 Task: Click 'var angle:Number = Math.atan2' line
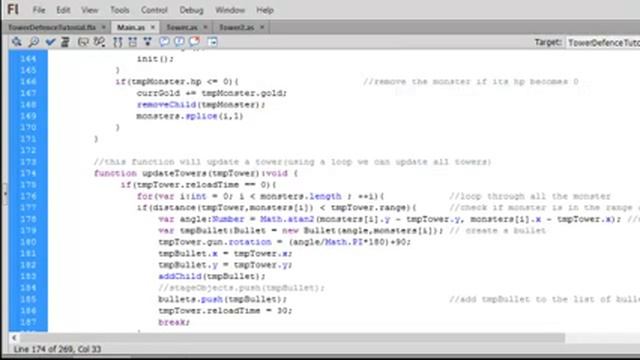pos(389,219)
